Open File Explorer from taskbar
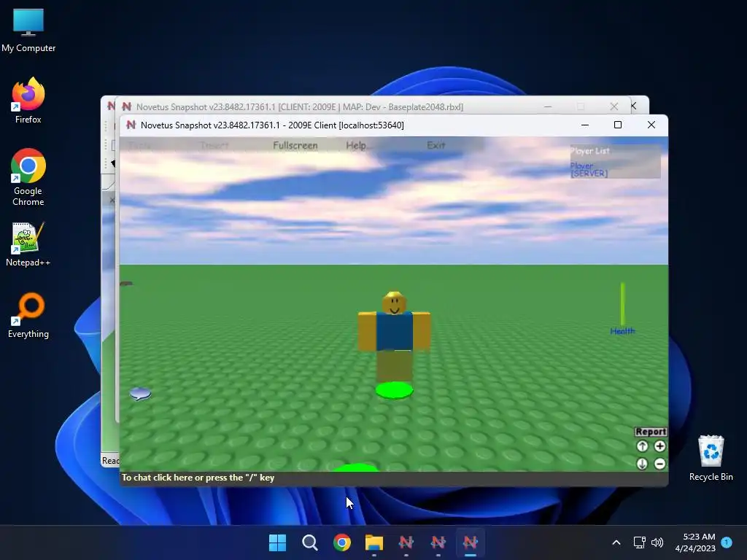This screenshot has height=560, width=747. pyautogui.click(x=374, y=542)
